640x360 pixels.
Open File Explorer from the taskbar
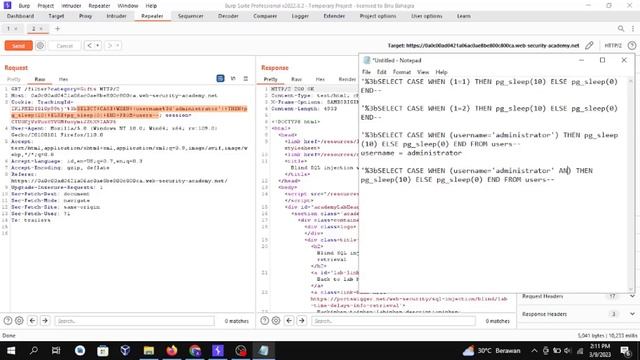(x=149, y=351)
